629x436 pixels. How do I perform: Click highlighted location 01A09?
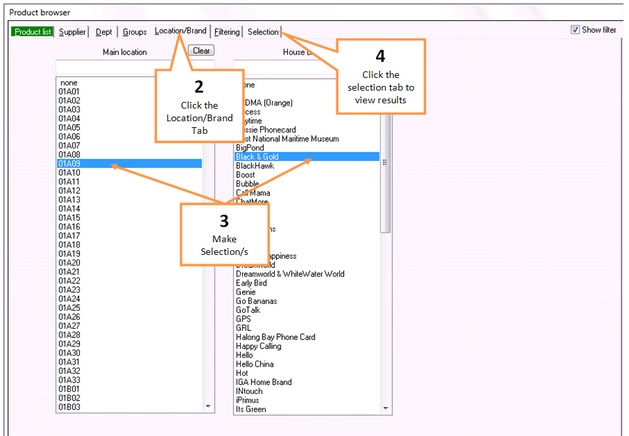(x=129, y=164)
